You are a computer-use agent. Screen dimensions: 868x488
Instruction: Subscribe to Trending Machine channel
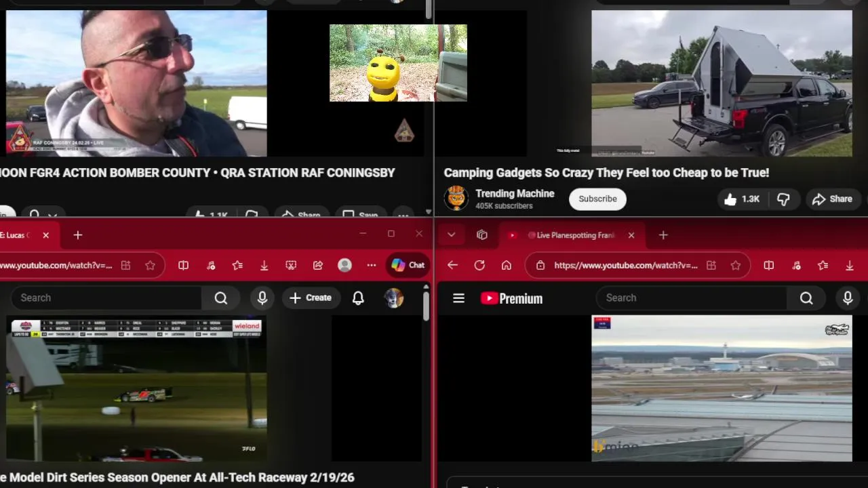pyautogui.click(x=597, y=199)
